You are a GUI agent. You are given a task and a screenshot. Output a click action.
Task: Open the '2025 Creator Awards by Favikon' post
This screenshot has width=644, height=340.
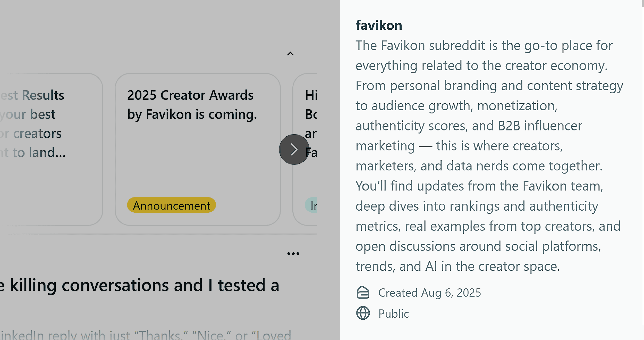pyautogui.click(x=192, y=105)
